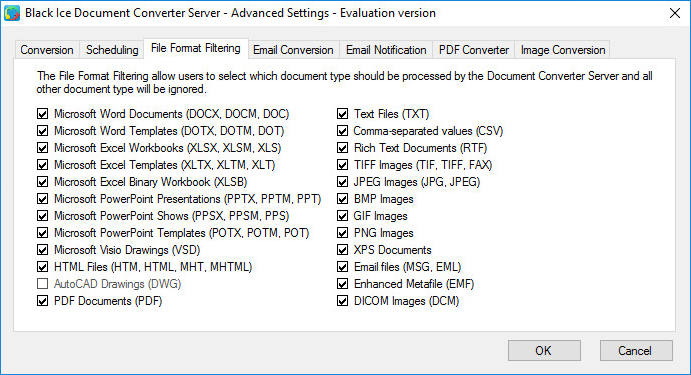Click the Black Ice app icon in title bar
The width and height of the screenshot is (691, 375).
tap(12, 13)
